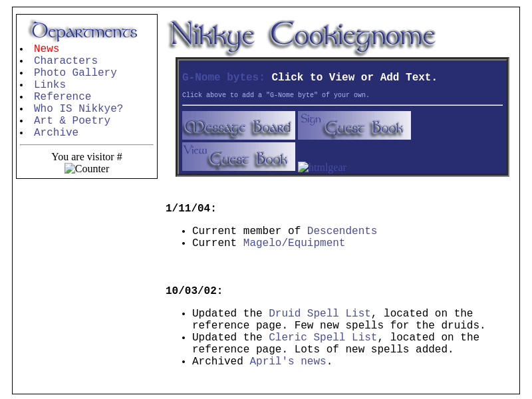Open the Who IS Nikkye? page
Viewport: 532px width, 399px height.
pyautogui.click(x=78, y=108)
